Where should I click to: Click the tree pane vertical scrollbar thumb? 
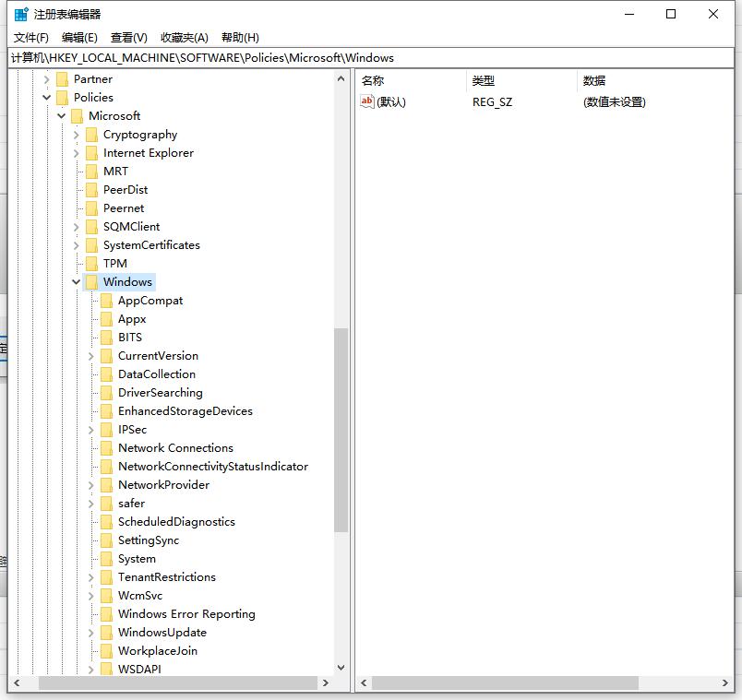[341, 429]
